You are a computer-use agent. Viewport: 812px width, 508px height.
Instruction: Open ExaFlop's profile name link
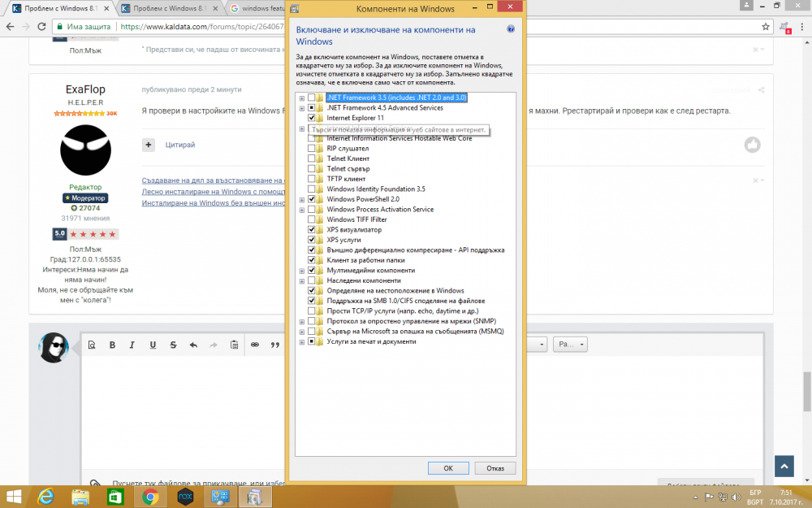[85, 89]
